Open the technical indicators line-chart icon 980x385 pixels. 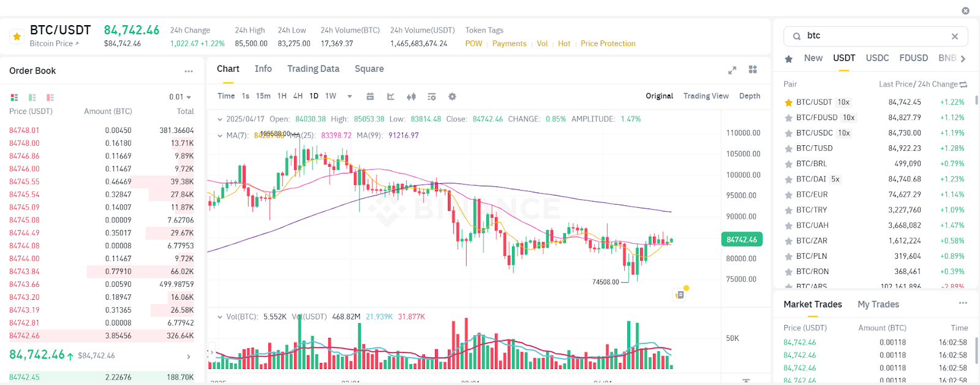[391, 96]
